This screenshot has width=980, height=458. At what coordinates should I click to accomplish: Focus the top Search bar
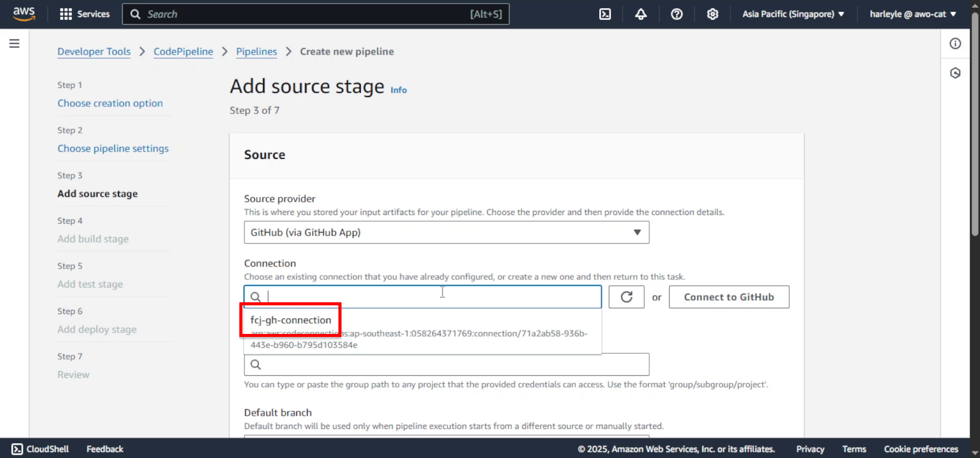tap(315, 14)
